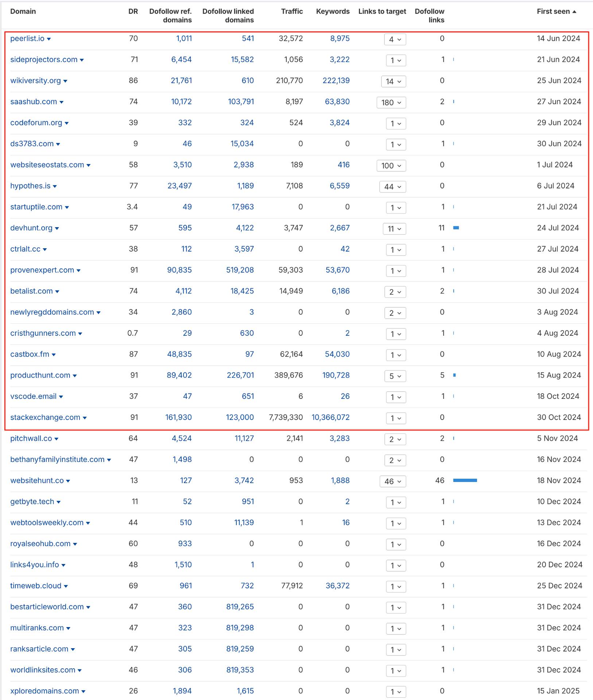Click the caret next to saashub.com

tap(61, 102)
